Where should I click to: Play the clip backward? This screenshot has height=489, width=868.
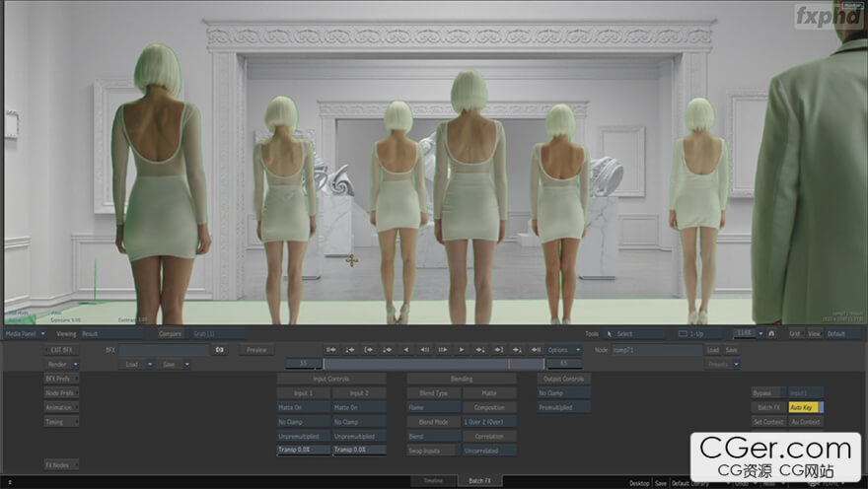pyautogui.click(x=405, y=350)
